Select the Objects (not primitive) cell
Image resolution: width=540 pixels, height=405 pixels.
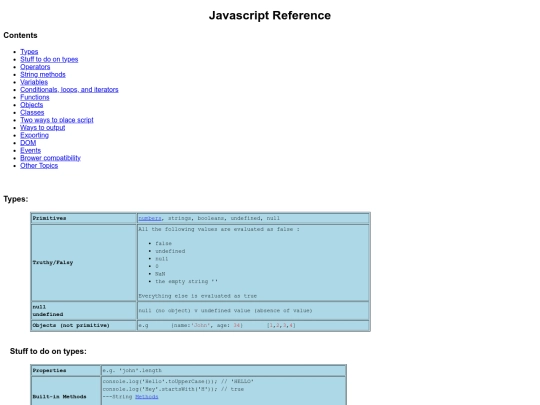(x=84, y=325)
